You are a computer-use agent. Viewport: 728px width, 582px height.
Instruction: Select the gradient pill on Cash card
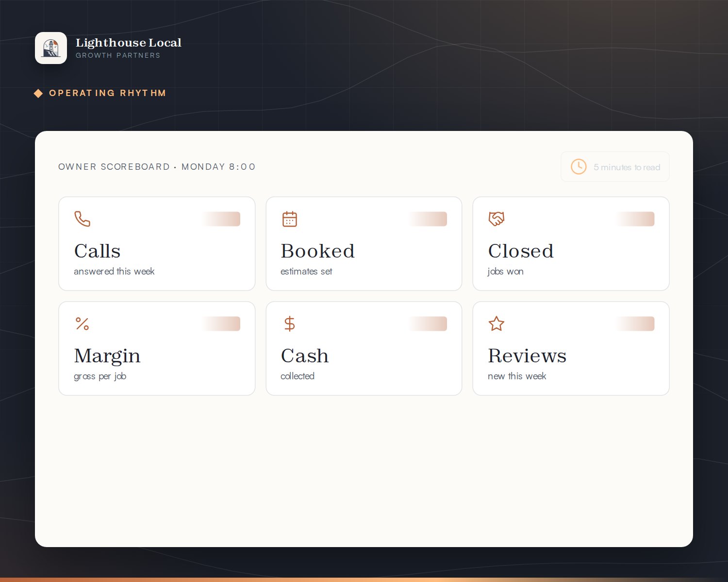(428, 323)
